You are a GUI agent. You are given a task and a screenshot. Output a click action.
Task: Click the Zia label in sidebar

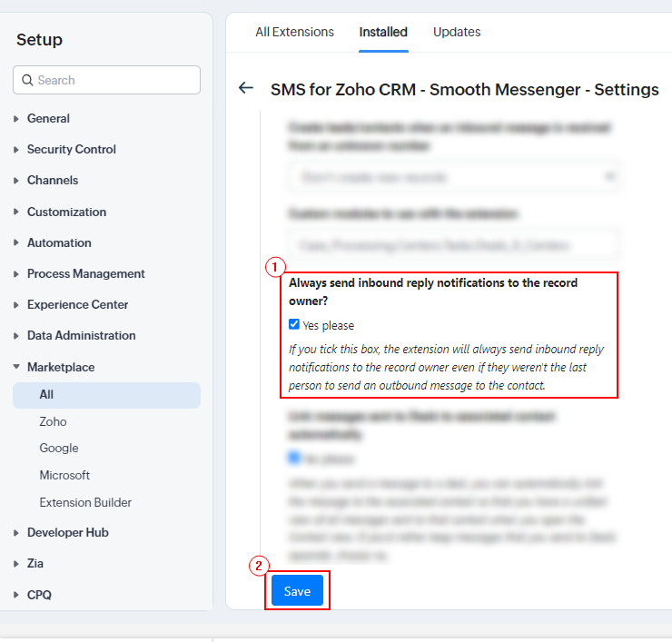pos(35,564)
